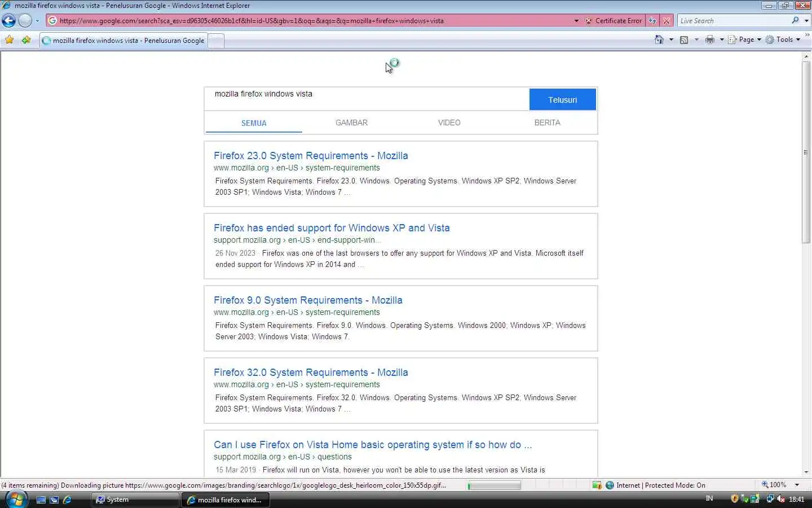Click the RSS Feeds icon

(x=684, y=40)
